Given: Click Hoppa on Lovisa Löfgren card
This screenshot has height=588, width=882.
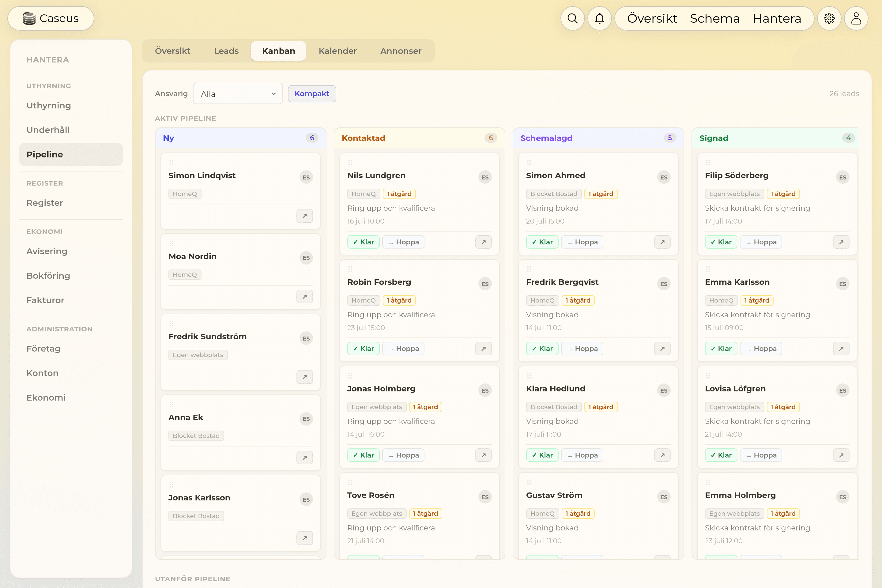Looking at the screenshot, I should coord(761,455).
